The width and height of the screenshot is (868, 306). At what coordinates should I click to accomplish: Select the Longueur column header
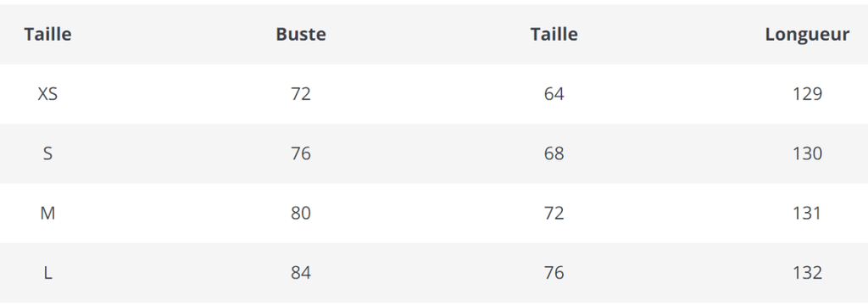tap(807, 34)
